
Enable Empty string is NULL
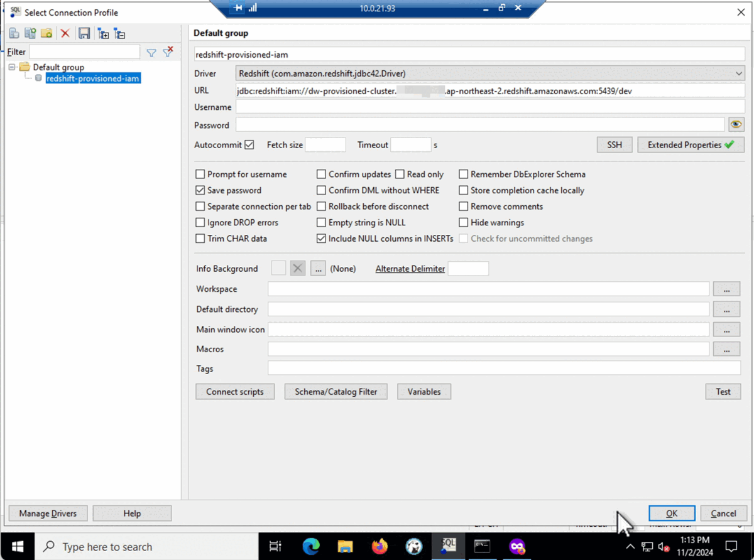click(322, 222)
